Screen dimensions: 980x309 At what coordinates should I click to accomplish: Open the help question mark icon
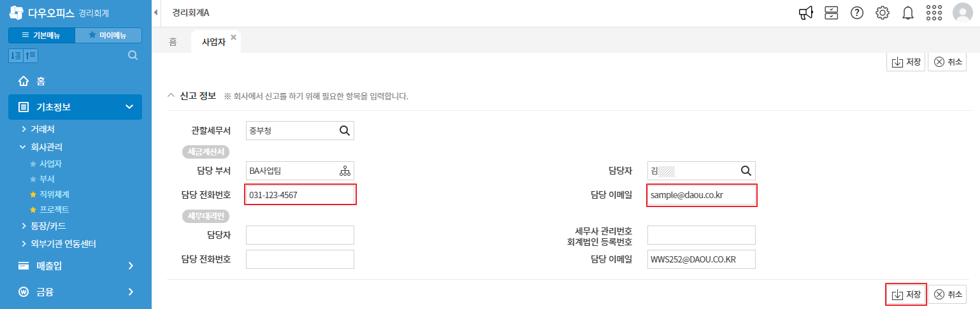click(857, 13)
